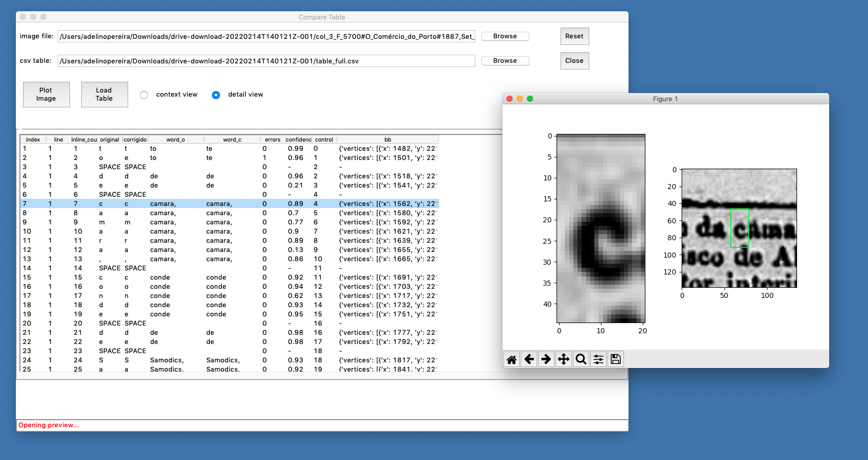Click the image file path field

[266, 36]
